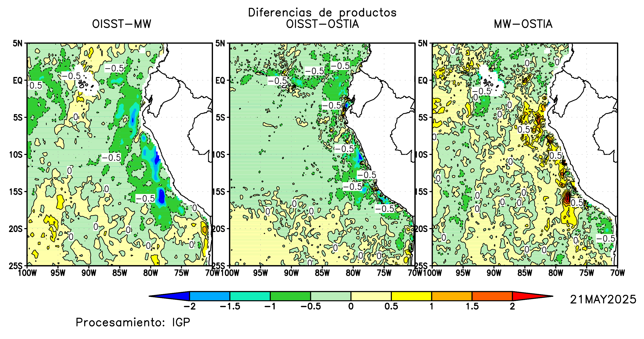The image size is (644, 339).
Task: Select the green colorbar swatch between -1 and -0.5
Action: pyautogui.click(x=290, y=296)
